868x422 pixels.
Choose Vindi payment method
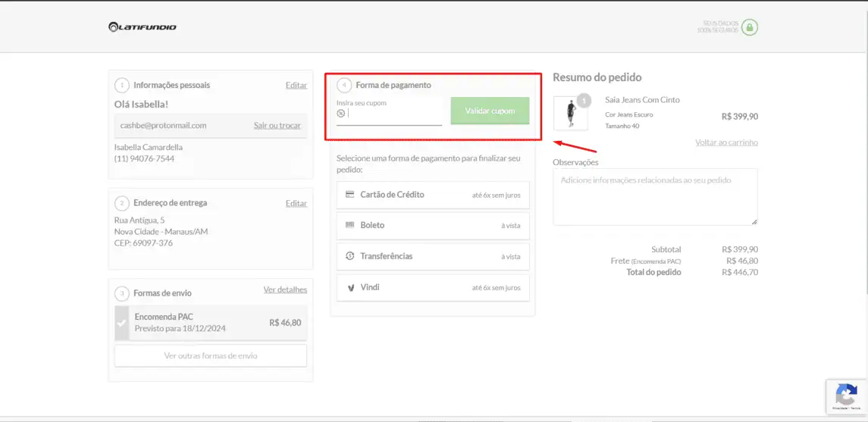(x=433, y=288)
